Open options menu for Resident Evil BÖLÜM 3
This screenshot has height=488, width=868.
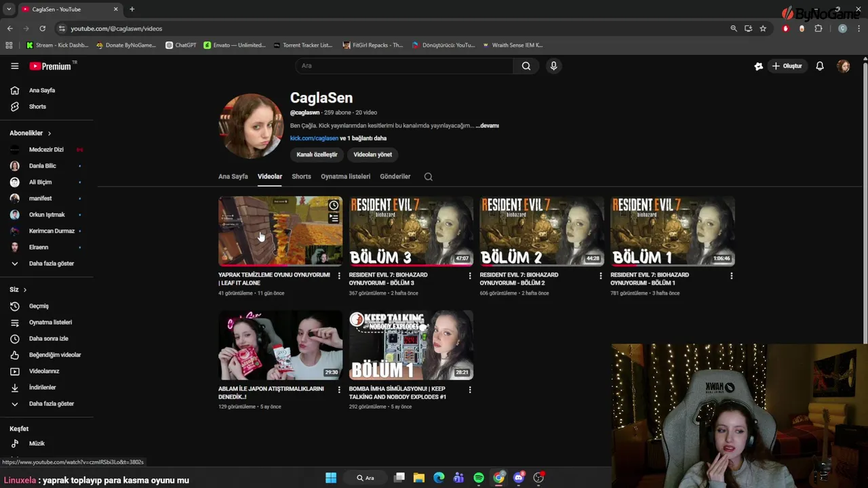coord(470,276)
